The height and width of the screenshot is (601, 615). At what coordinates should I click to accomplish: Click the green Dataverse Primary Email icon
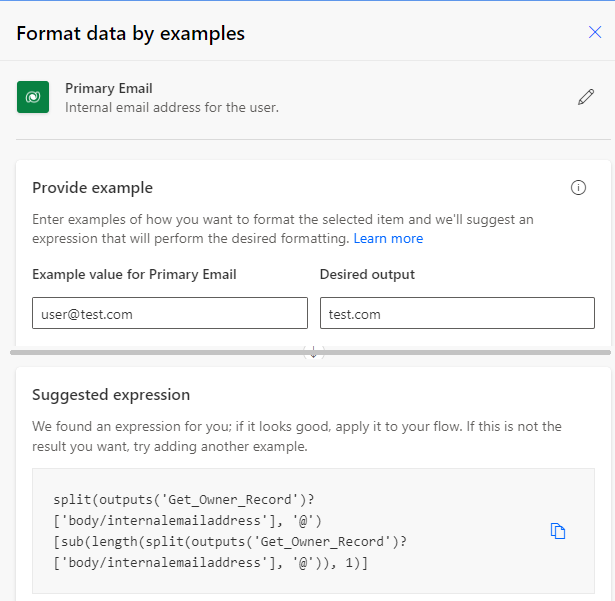pos(33,97)
